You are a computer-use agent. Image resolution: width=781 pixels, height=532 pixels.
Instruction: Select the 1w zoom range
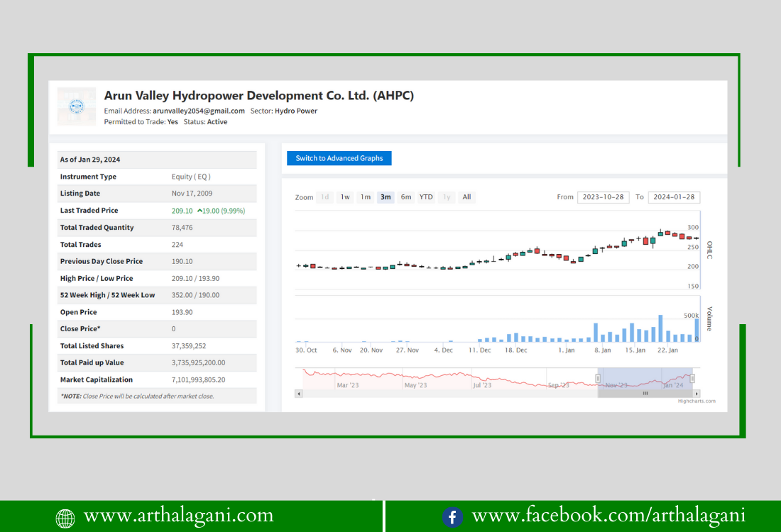point(345,197)
